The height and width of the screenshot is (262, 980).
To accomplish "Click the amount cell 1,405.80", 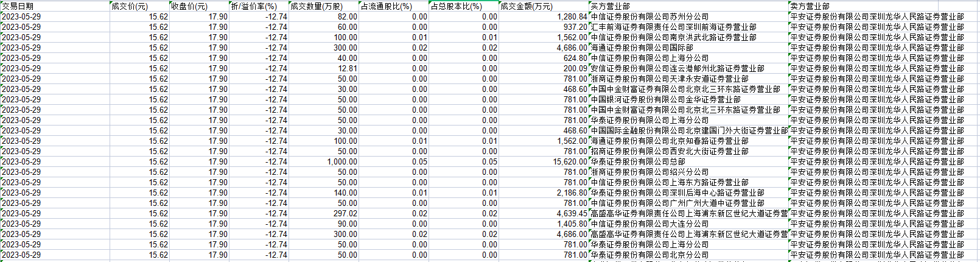I will pos(544,224).
